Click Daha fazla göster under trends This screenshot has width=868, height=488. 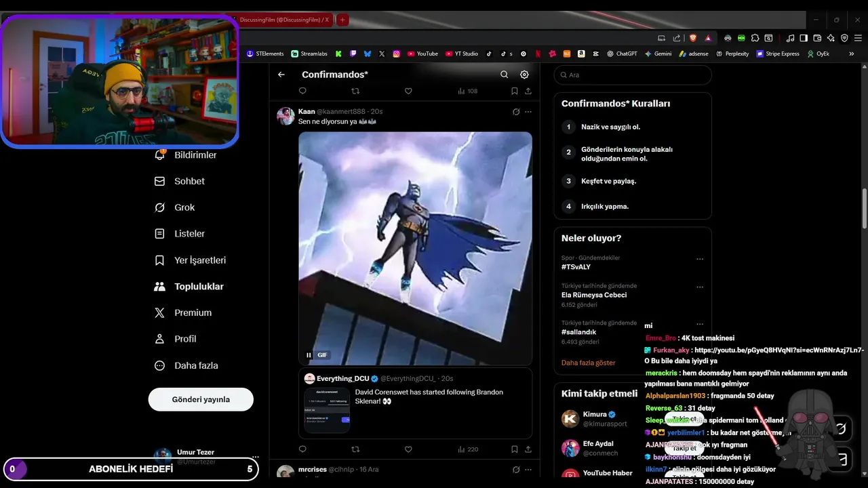pyautogui.click(x=588, y=363)
